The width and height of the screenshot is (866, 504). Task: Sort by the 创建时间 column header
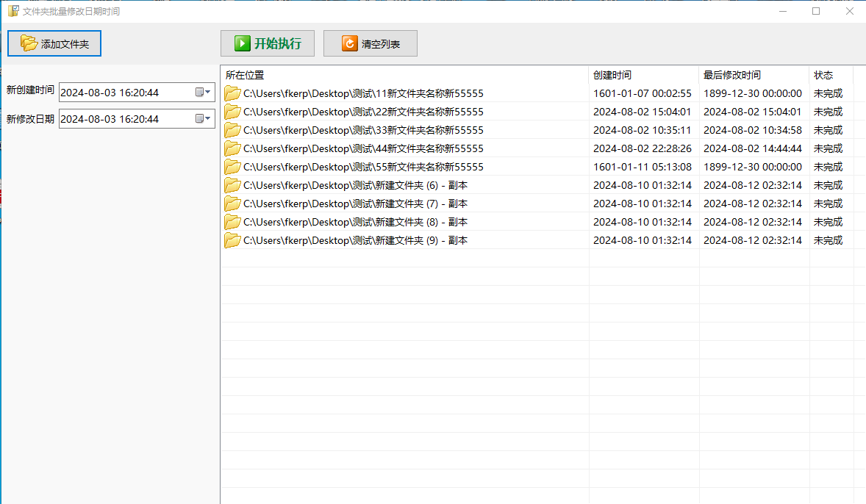(x=643, y=75)
